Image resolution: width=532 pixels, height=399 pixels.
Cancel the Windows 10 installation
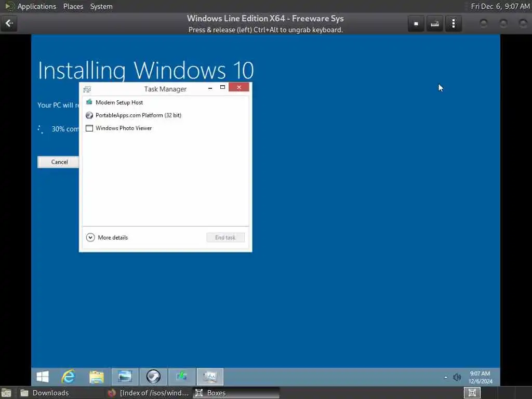pos(58,162)
